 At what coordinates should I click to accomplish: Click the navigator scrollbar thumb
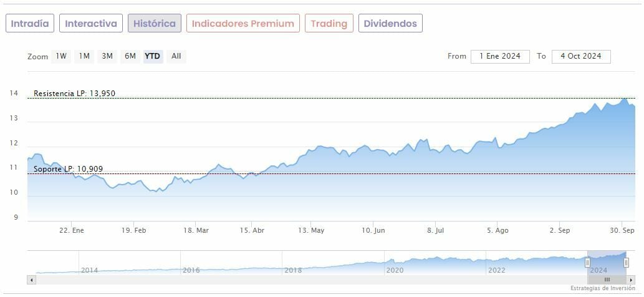(x=607, y=280)
